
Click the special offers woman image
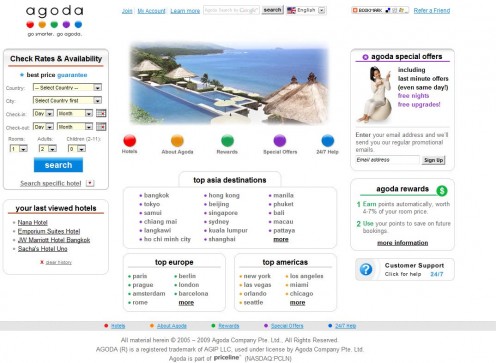pyautogui.click(x=375, y=94)
